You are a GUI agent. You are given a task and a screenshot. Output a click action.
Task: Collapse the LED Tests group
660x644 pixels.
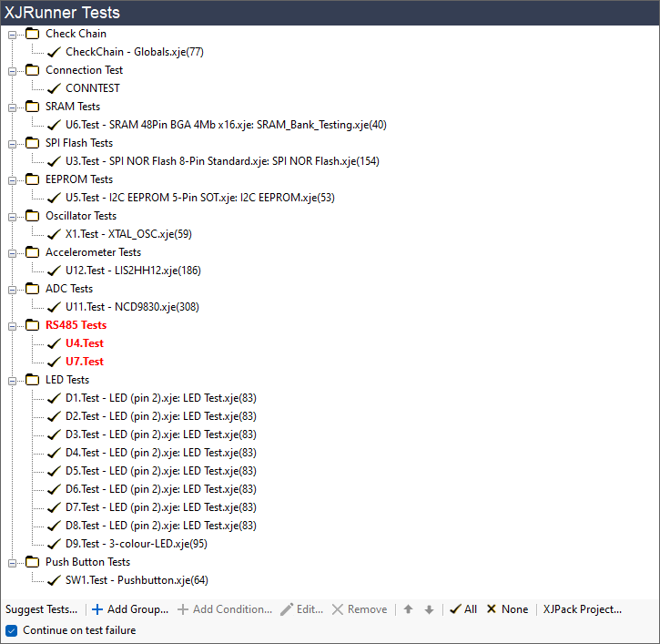(x=13, y=380)
